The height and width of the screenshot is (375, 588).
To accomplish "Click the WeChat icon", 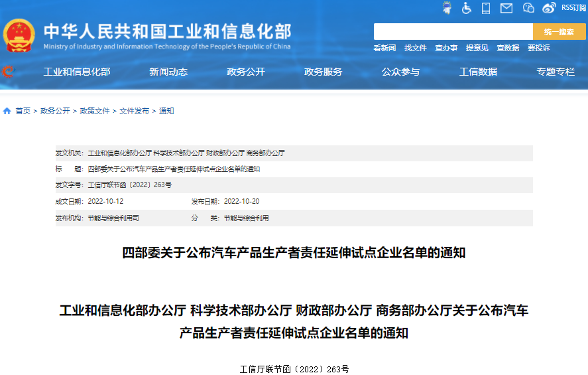I will 528,8.
